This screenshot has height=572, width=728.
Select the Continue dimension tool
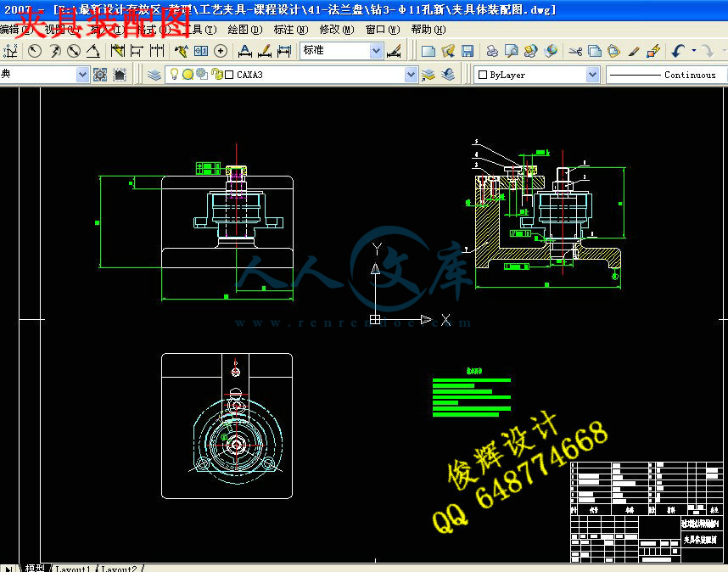[157, 51]
